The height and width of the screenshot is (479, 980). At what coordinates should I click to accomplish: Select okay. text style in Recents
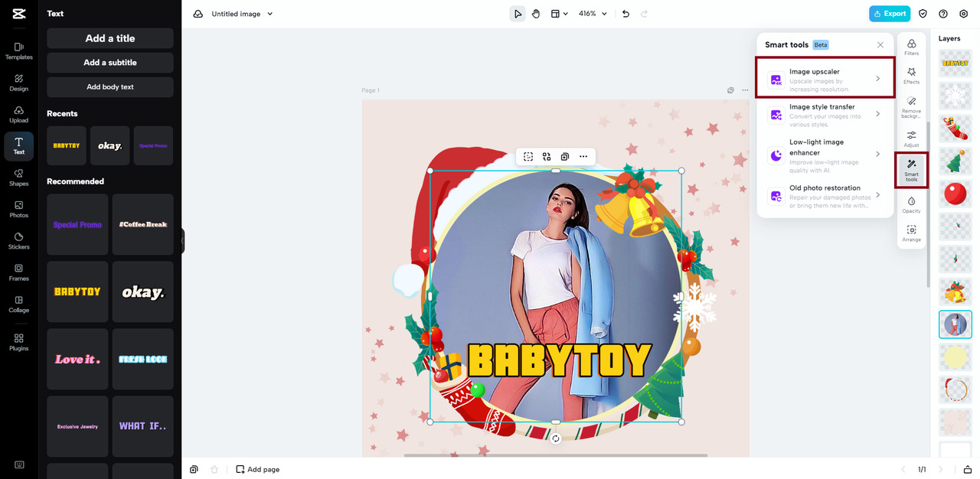pyautogui.click(x=109, y=145)
